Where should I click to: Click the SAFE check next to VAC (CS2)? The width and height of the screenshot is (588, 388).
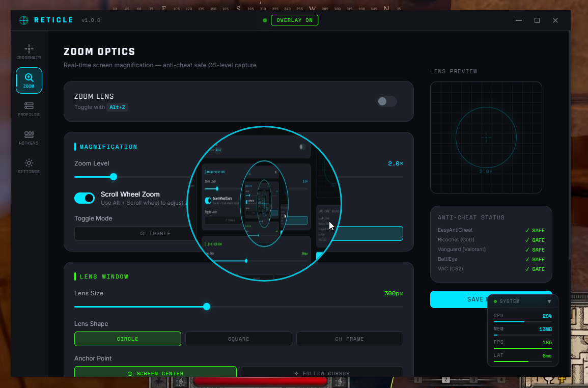[x=535, y=269]
